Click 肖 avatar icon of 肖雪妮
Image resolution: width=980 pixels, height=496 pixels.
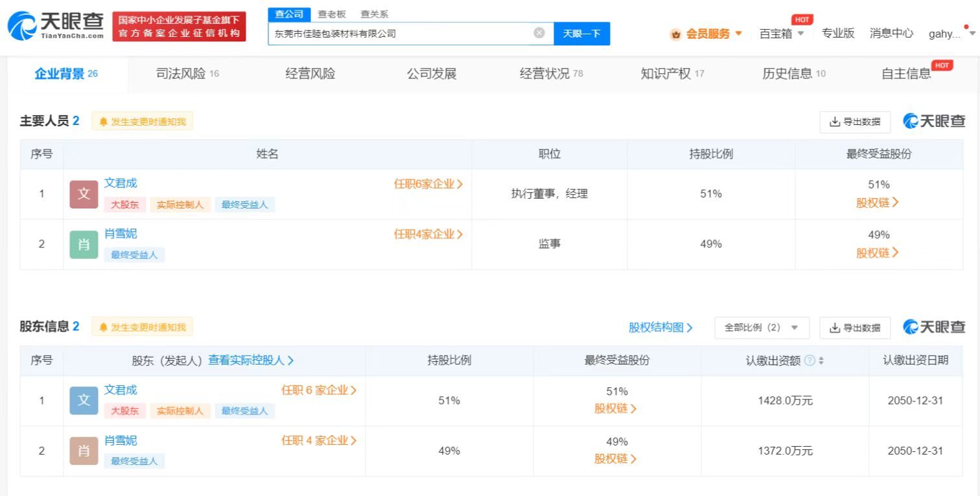(x=83, y=244)
